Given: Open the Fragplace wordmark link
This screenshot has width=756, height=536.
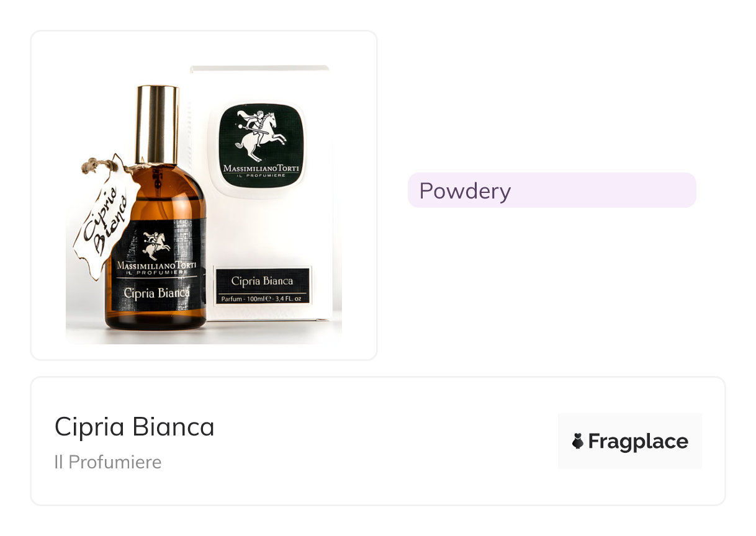Looking at the screenshot, I should point(637,441).
